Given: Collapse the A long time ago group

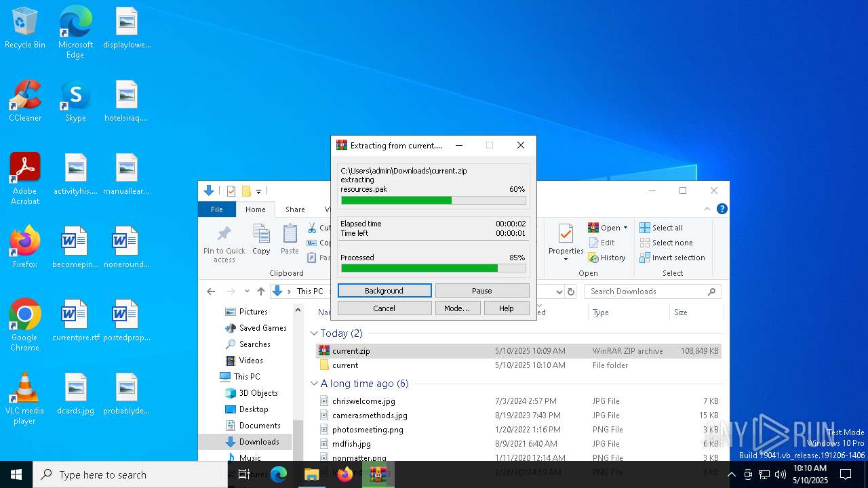Looking at the screenshot, I should [314, 384].
